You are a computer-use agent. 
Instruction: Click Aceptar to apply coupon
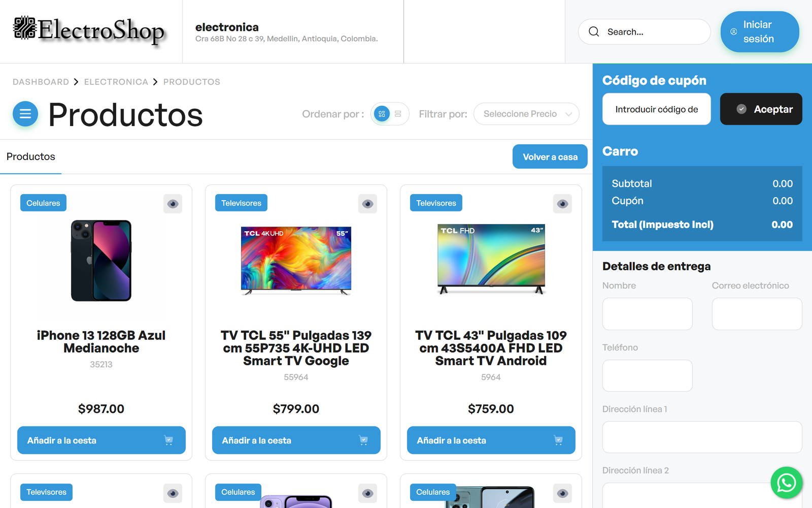[761, 109]
